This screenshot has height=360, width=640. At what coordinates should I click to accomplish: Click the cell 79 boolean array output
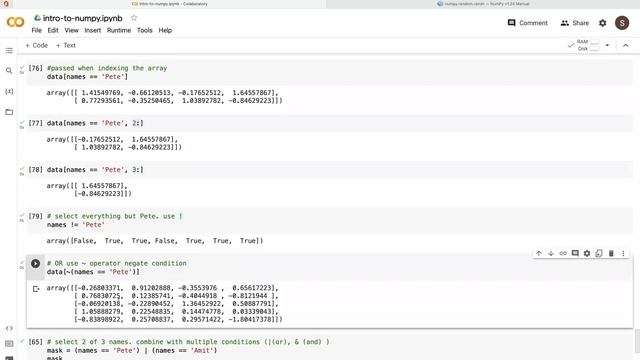tap(155, 241)
